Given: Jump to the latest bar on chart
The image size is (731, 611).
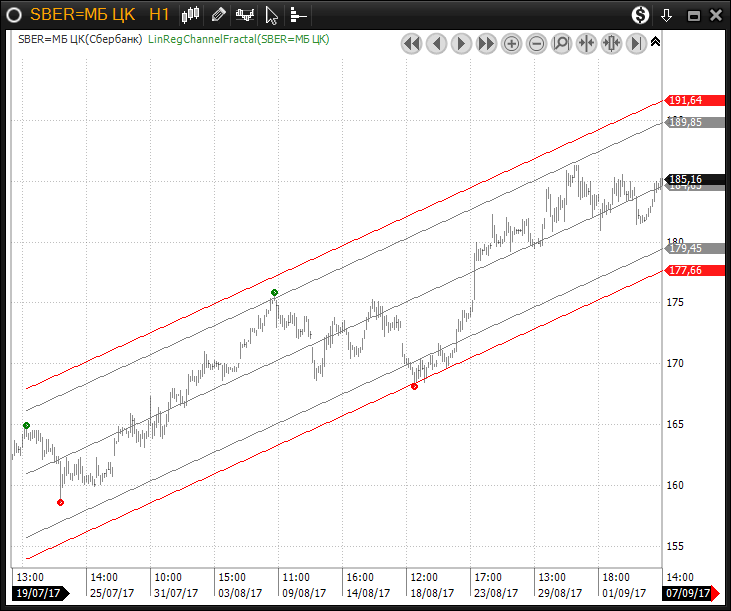Looking at the screenshot, I should (x=636, y=43).
